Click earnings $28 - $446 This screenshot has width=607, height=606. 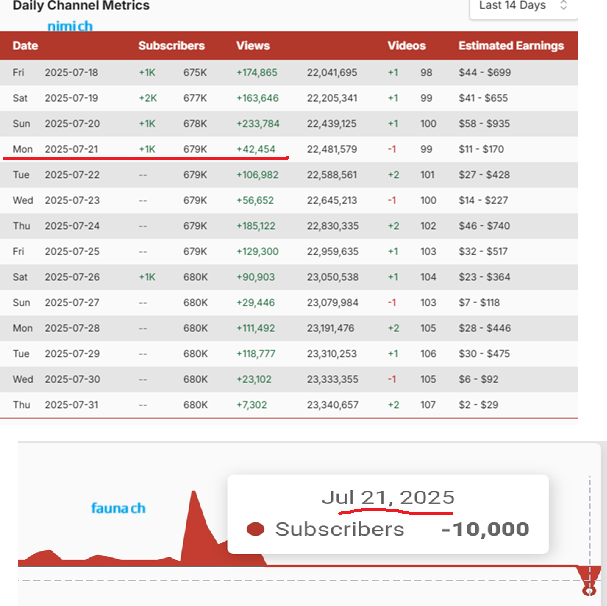(485, 328)
